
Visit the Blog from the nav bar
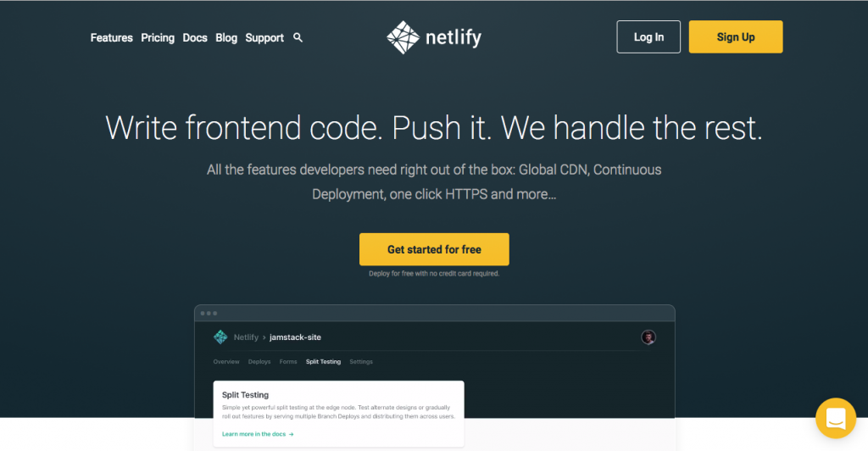[x=226, y=37]
